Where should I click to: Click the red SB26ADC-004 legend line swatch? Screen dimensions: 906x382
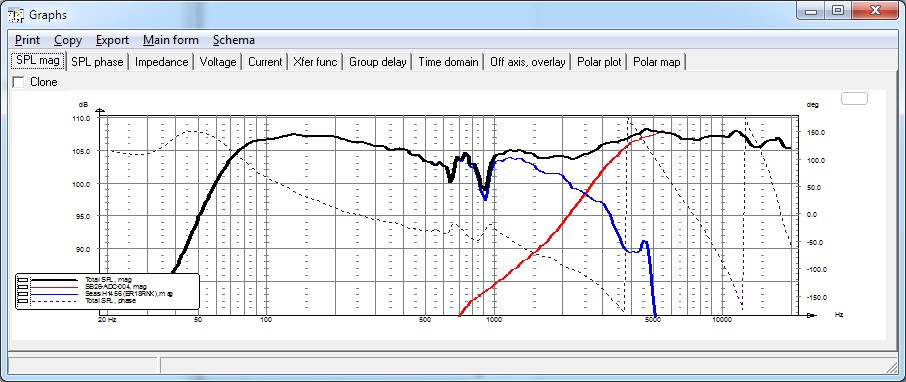(54, 287)
